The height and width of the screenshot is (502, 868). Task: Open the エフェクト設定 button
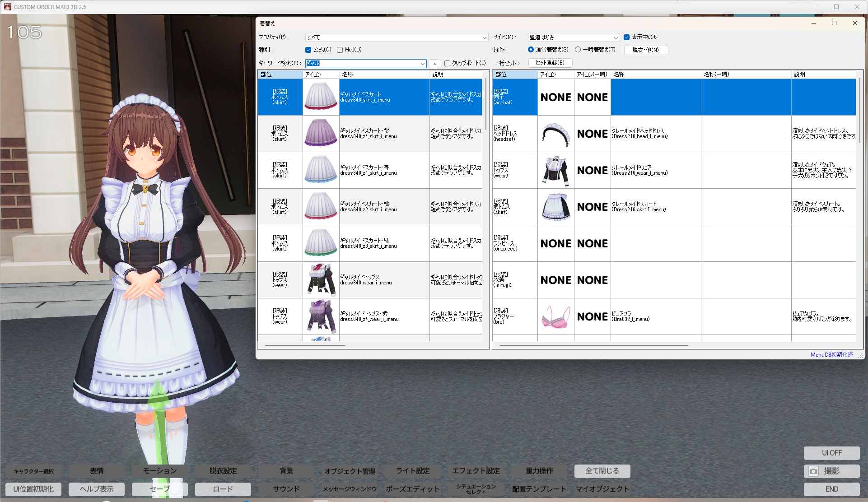coord(476,471)
